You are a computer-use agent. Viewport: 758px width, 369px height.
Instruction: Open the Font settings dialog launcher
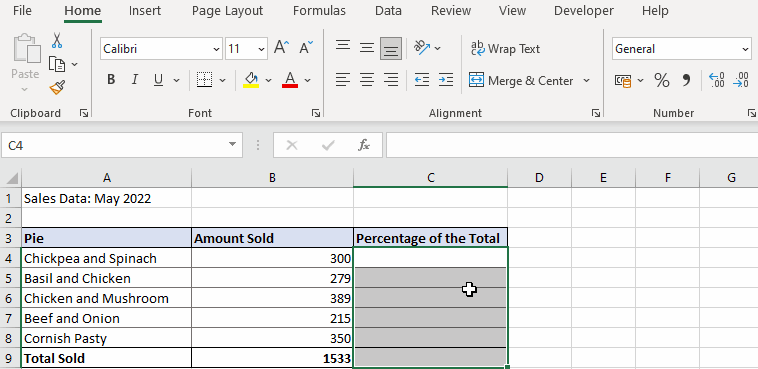coord(316,113)
